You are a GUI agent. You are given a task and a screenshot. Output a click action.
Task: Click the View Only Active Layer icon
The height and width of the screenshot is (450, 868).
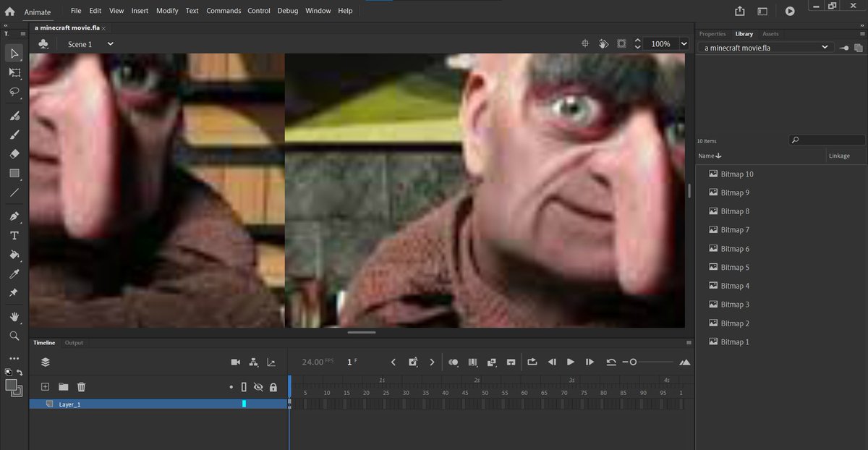pyautogui.click(x=45, y=362)
